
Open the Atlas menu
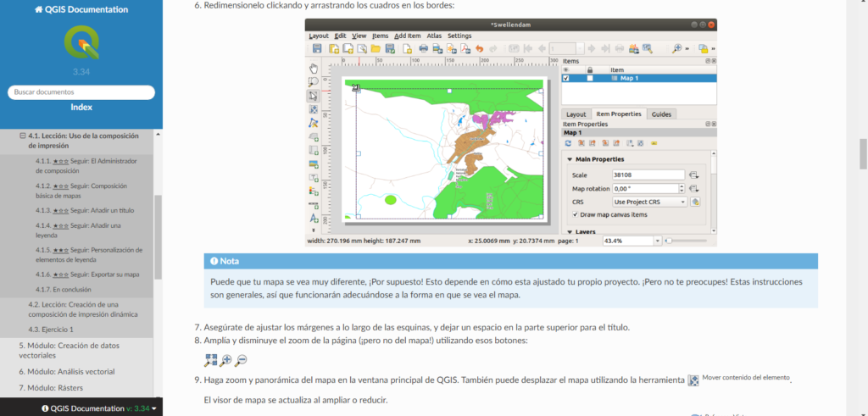434,36
